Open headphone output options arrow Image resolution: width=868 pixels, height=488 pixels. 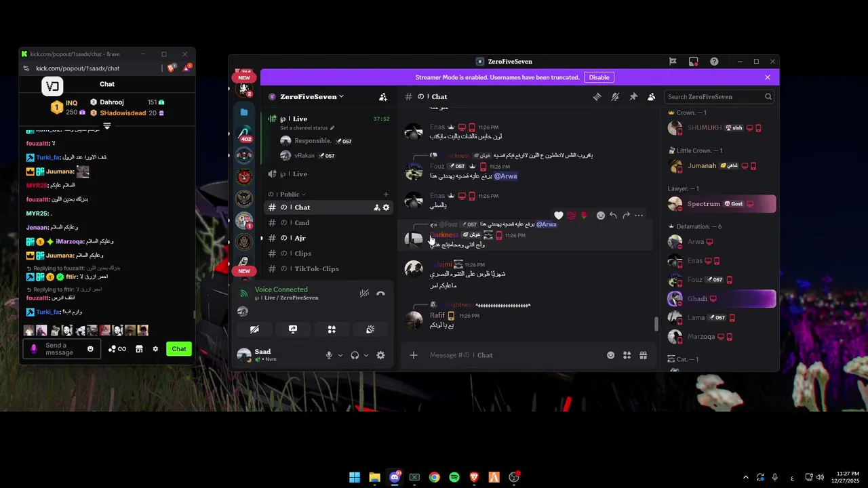coord(366,355)
